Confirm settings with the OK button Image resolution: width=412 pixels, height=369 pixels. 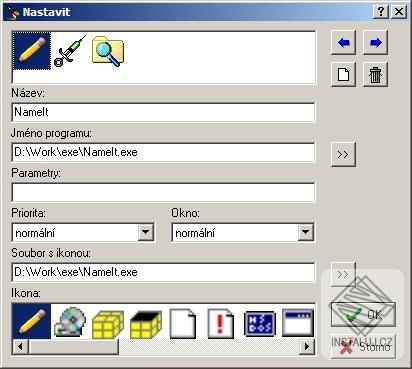(x=363, y=314)
